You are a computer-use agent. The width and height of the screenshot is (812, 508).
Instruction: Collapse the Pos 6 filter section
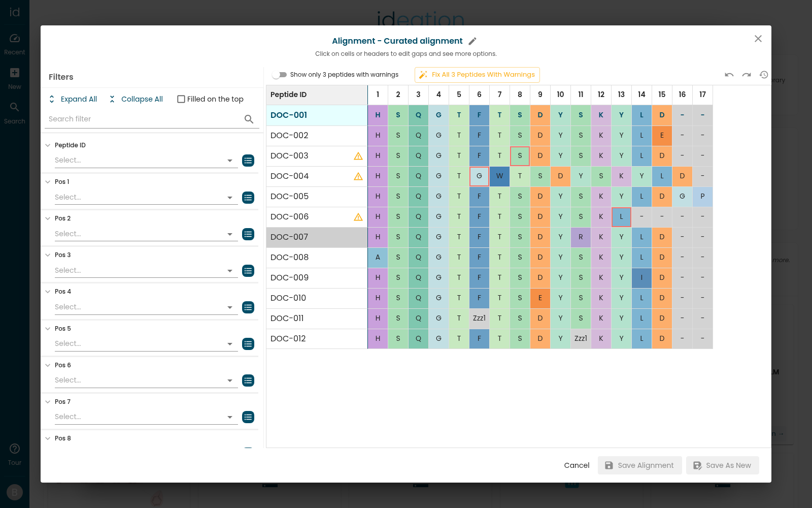(48, 365)
